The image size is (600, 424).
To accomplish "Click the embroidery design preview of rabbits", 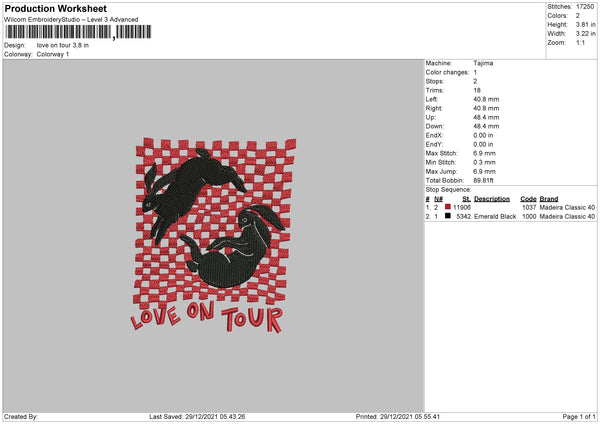I will pos(214,235).
